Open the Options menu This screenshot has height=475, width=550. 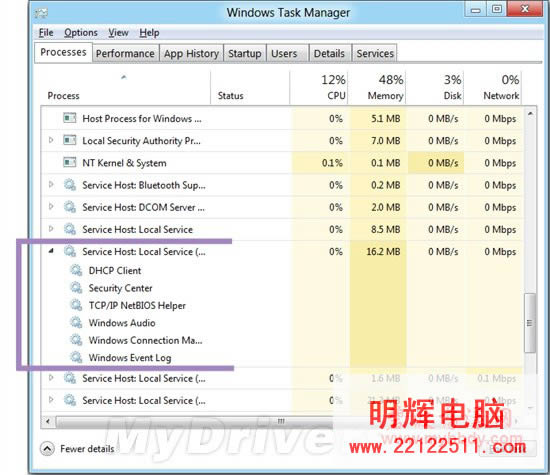pos(81,33)
